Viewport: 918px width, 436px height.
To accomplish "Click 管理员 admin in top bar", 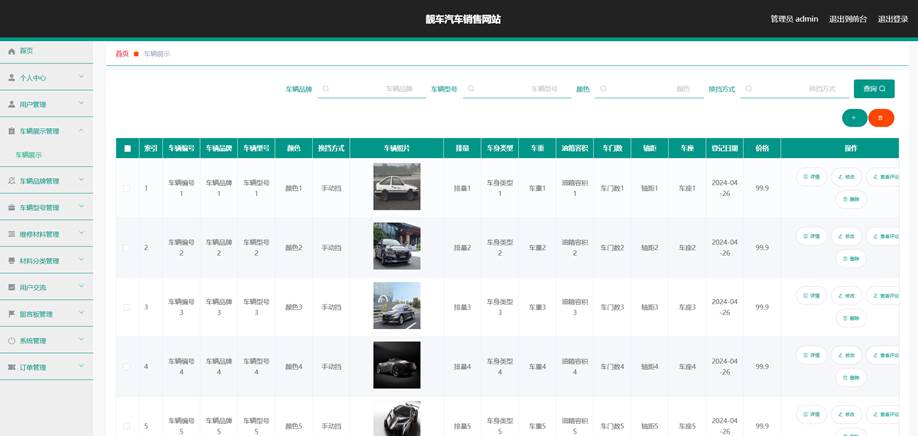I will click(794, 19).
